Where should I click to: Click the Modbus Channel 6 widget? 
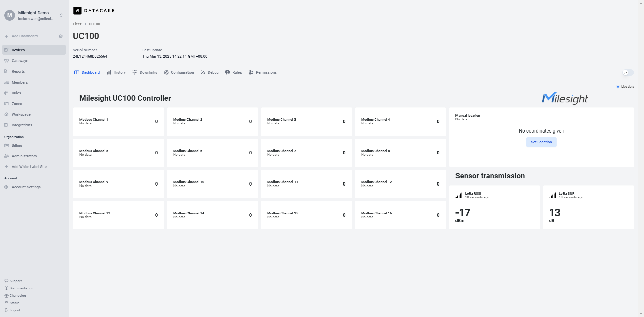(x=213, y=153)
